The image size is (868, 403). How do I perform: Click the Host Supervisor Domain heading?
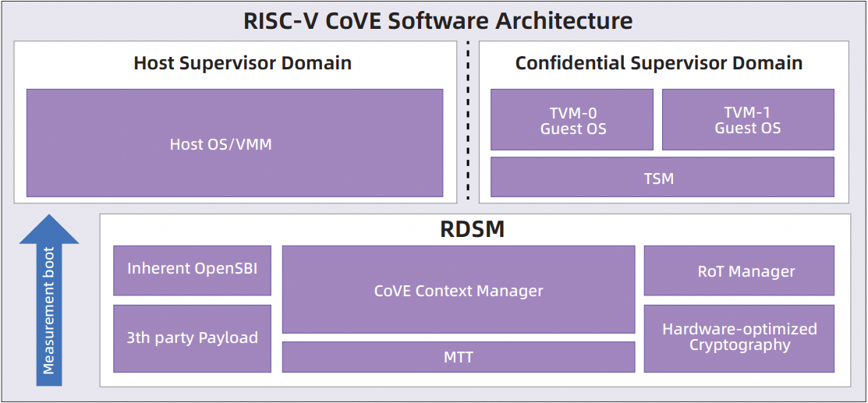[243, 63]
